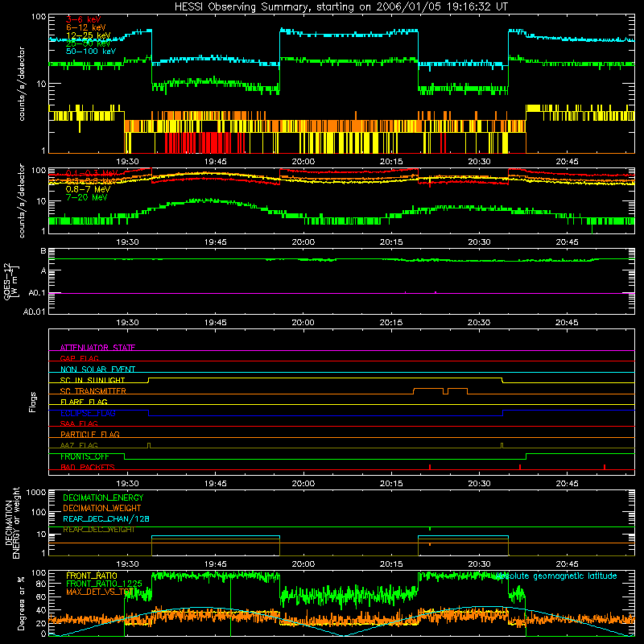Image resolution: width=644 pixels, height=644 pixels.
Task: Click the 1000 tick label on decimation axis
Action: (36, 492)
